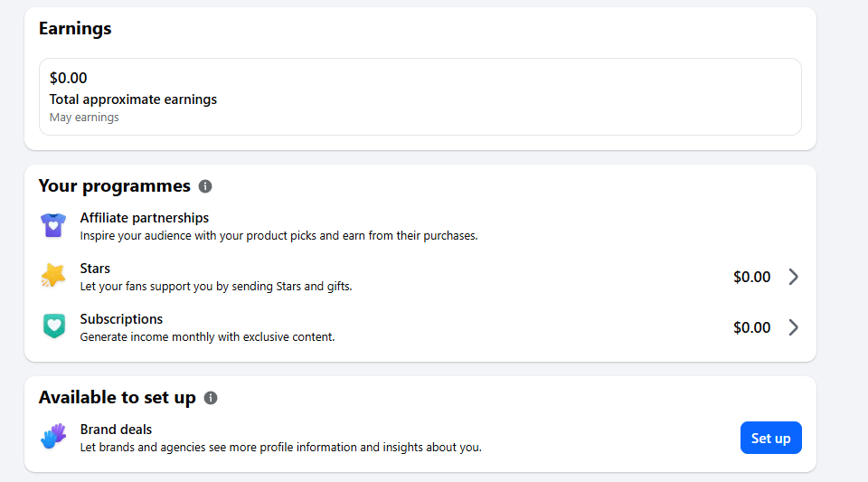
Task: Click the Set up button for Brand deals
Action: pyautogui.click(x=770, y=438)
